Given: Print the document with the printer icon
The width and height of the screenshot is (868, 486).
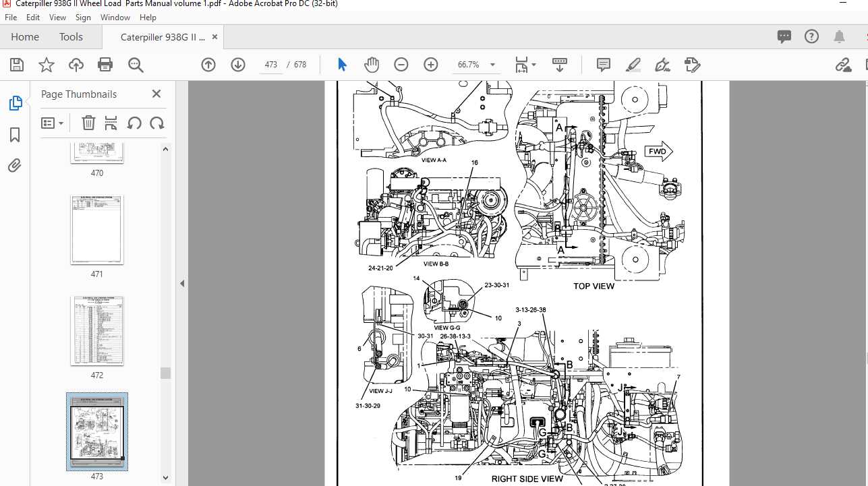Looking at the screenshot, I should coord(105,65).
